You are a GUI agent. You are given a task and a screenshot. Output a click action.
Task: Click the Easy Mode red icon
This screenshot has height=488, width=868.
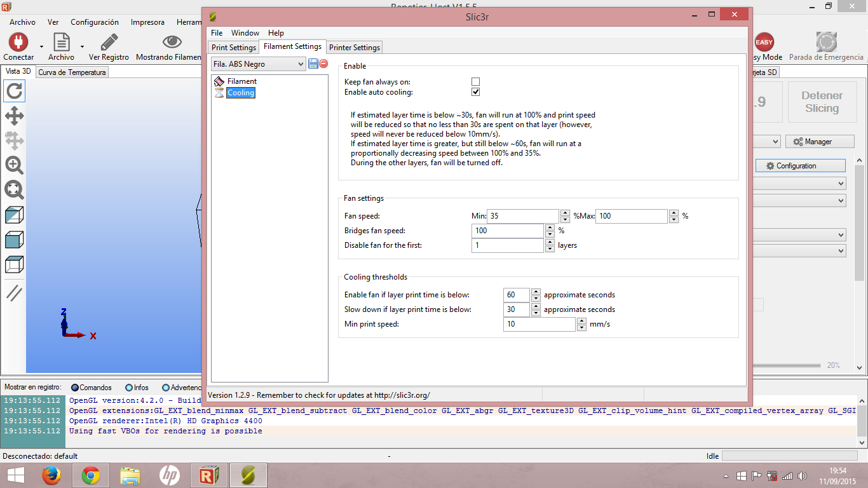pyautogui.click(x=764, y=43)
